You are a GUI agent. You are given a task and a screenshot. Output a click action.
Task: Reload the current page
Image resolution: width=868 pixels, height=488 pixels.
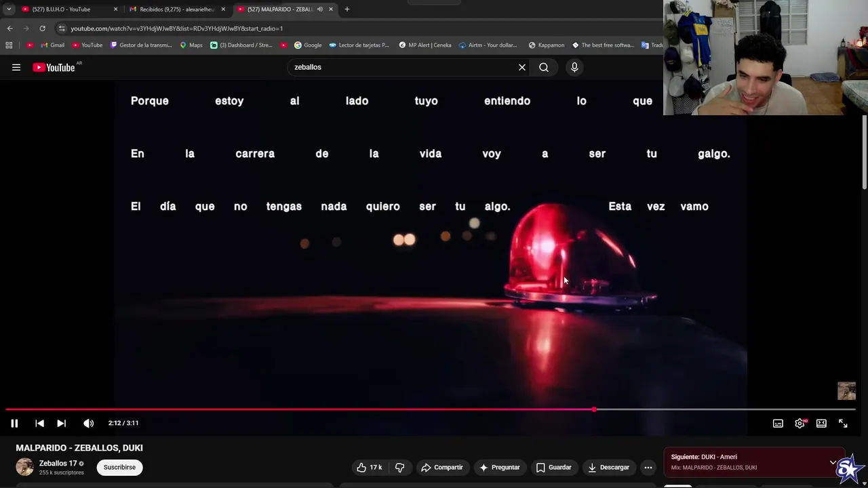42,28
